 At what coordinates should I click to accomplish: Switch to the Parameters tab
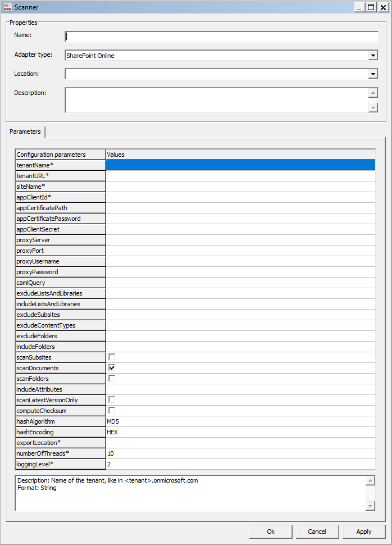coord(25,131)
